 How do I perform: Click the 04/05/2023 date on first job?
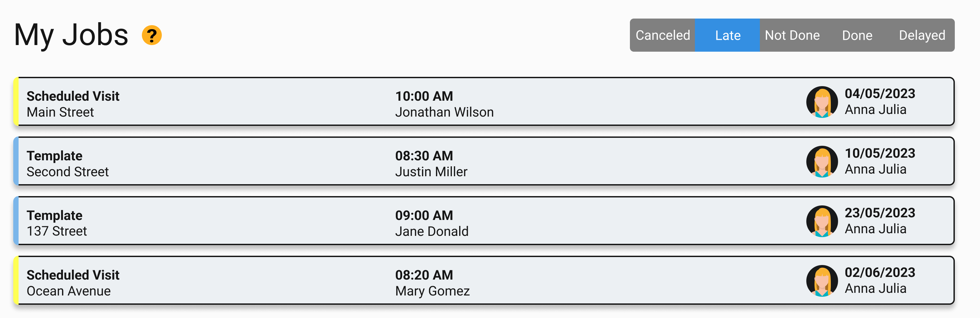[x=880, y=94]
